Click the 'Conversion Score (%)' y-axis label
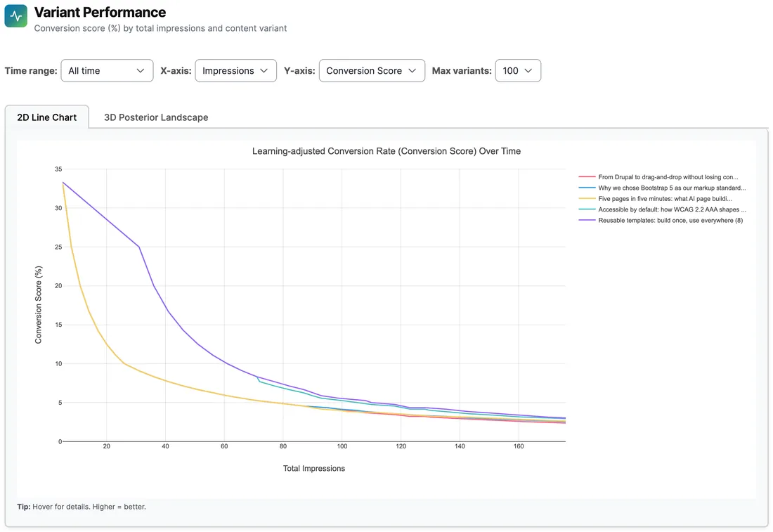This screenshot has height=532, width=773. pos(39,305)
